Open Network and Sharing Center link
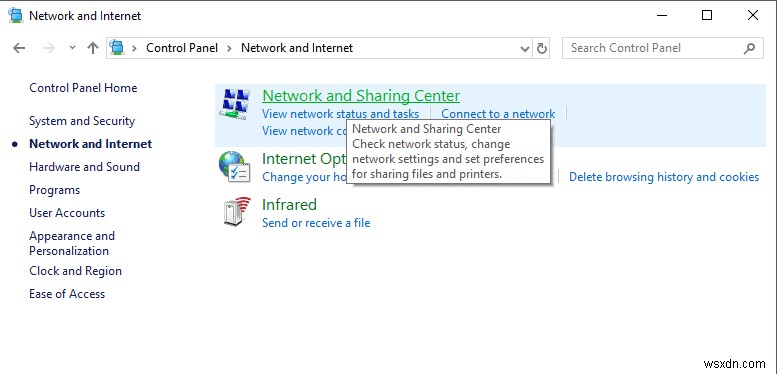 (x=361, y=96)
